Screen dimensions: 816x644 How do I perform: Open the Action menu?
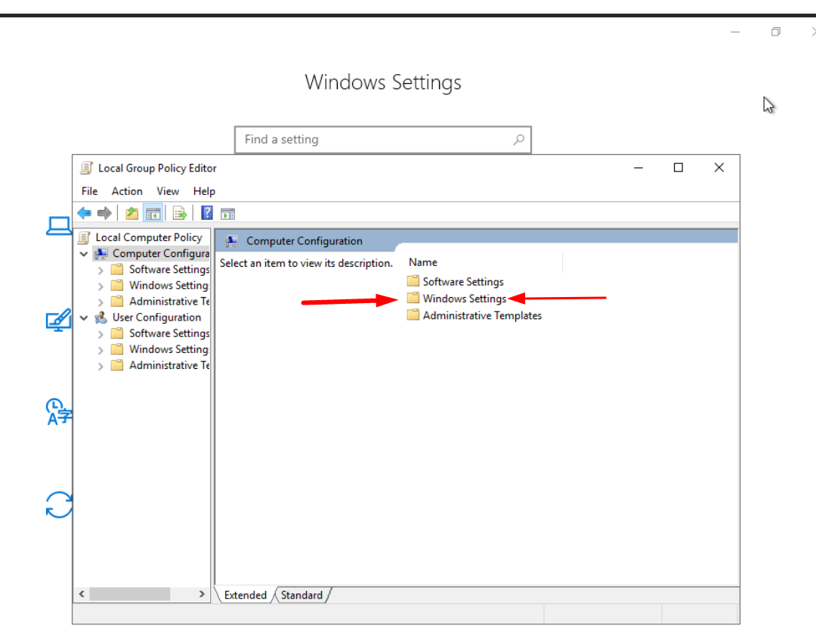tap(127, 191)
